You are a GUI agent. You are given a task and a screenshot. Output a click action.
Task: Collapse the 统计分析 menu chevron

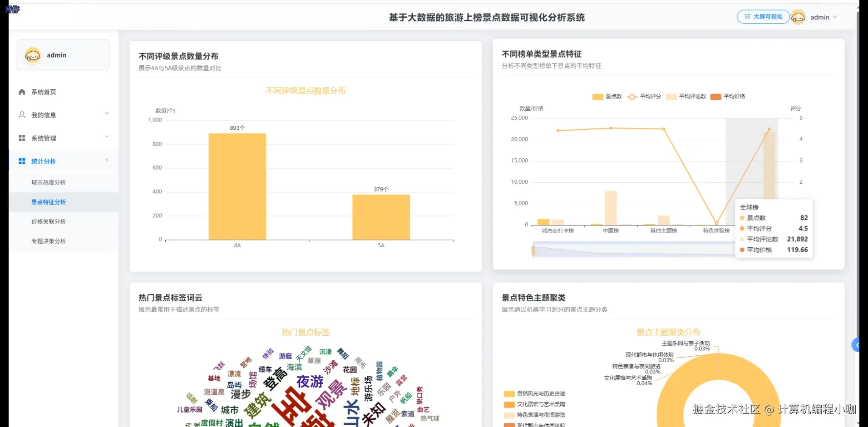point(107,160)
